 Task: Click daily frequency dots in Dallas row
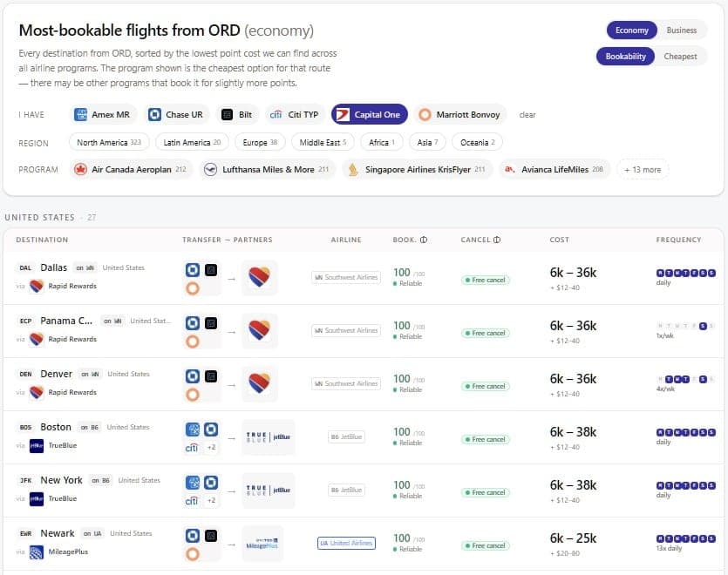coord(686,273)
